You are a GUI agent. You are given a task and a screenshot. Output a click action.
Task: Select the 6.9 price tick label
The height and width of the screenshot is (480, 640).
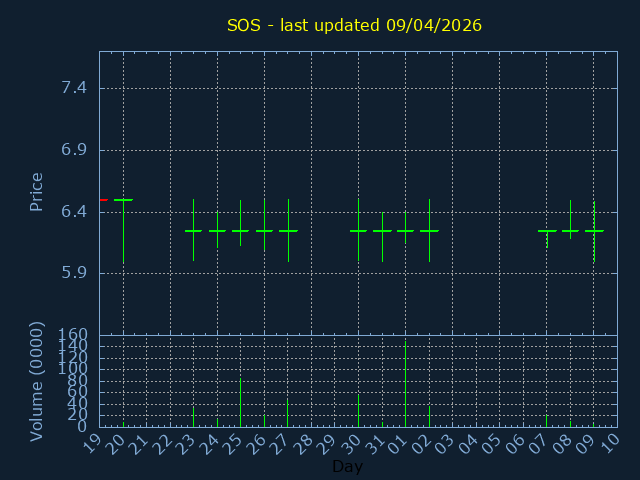coord(74,150)
